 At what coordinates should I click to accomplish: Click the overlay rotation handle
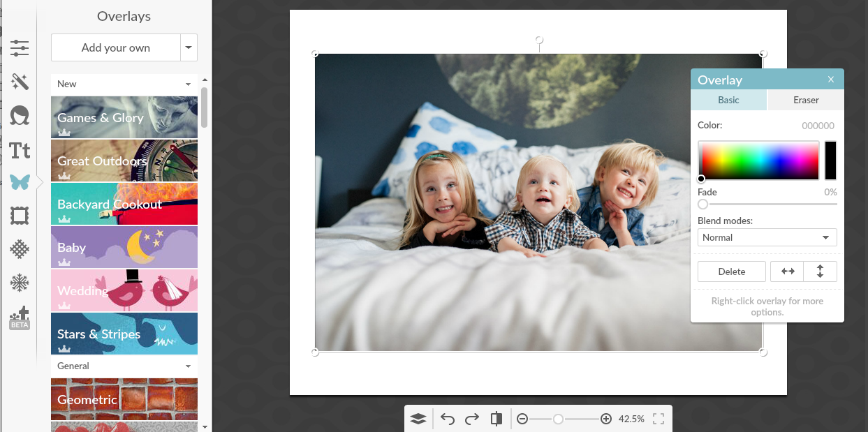[x=538, y=40]
